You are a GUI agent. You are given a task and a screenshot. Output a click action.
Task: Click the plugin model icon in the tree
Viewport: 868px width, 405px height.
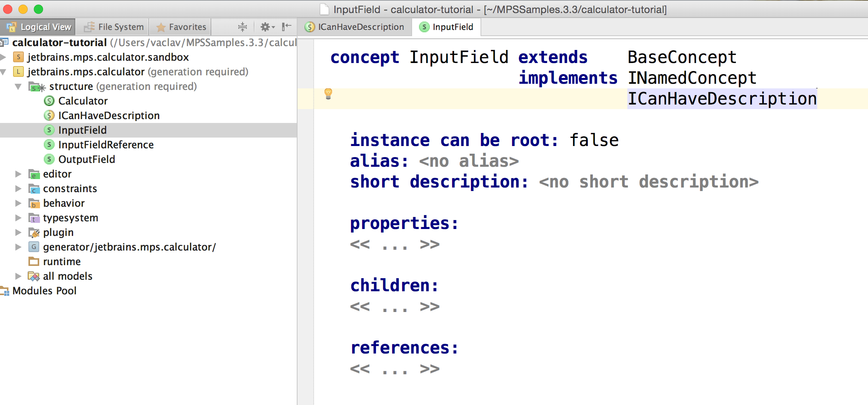point(34,232)
